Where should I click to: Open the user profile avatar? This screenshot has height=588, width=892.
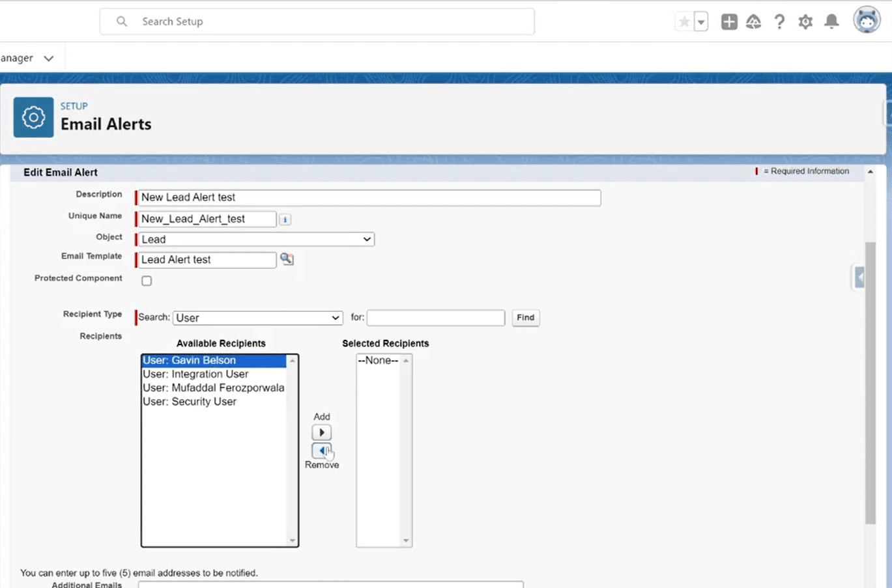(x=867, y=20)
